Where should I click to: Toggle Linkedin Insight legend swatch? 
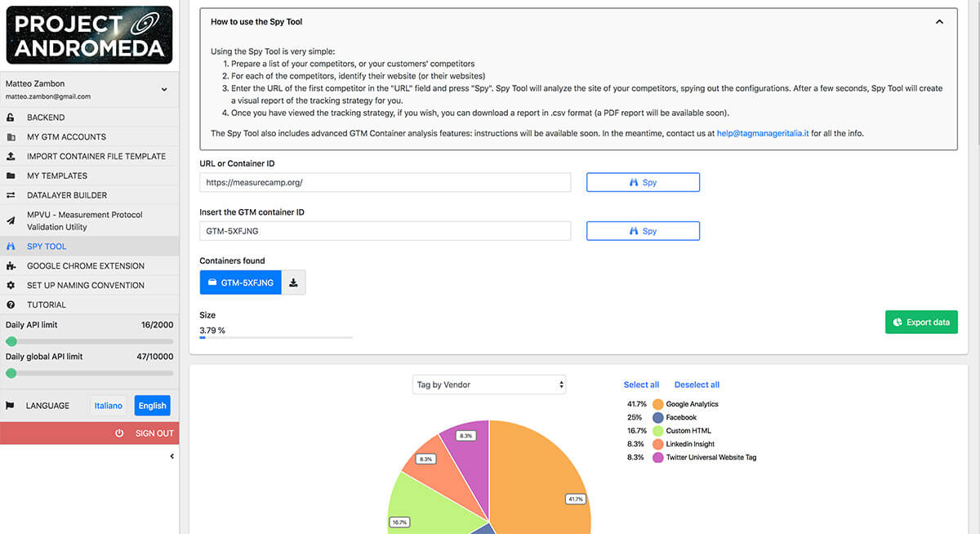(658, 444)
